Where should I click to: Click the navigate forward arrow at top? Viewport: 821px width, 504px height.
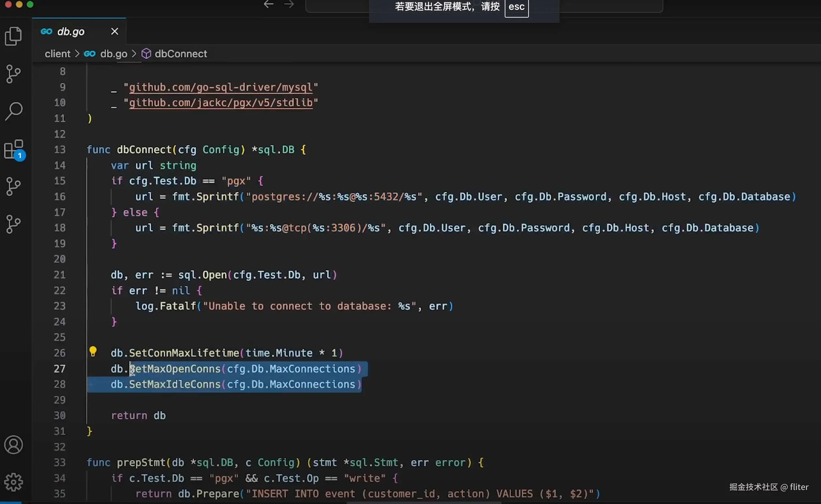[x=289, y=5]
